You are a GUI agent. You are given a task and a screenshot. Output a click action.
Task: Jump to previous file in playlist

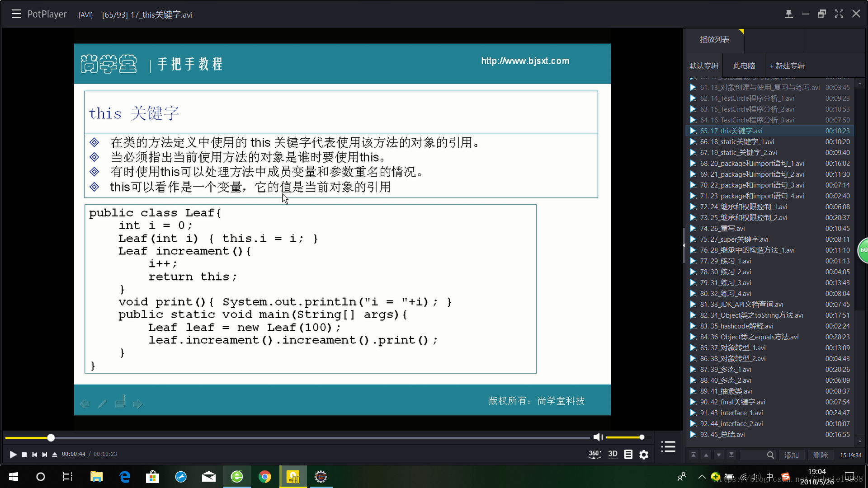click(35, 455)
